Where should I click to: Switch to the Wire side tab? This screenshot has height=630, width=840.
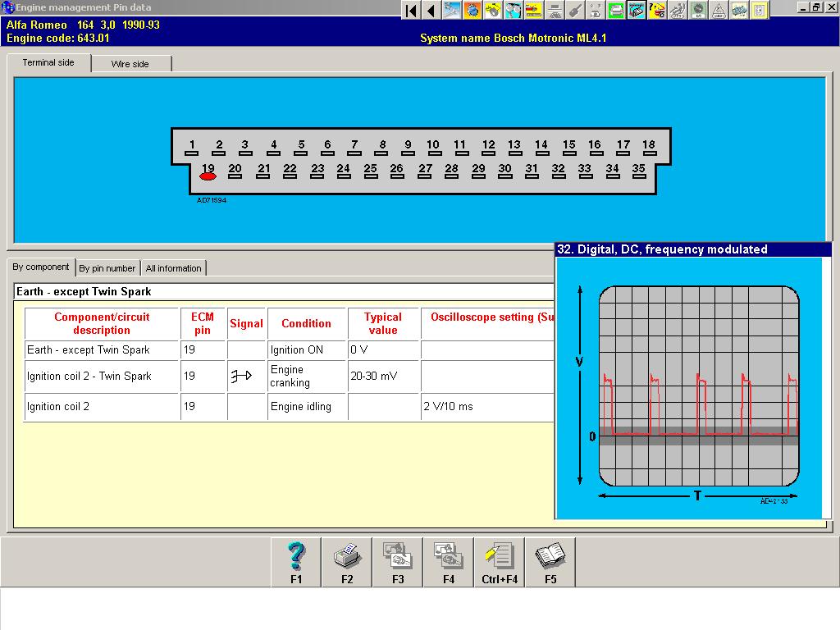click(x=130, y=64)
